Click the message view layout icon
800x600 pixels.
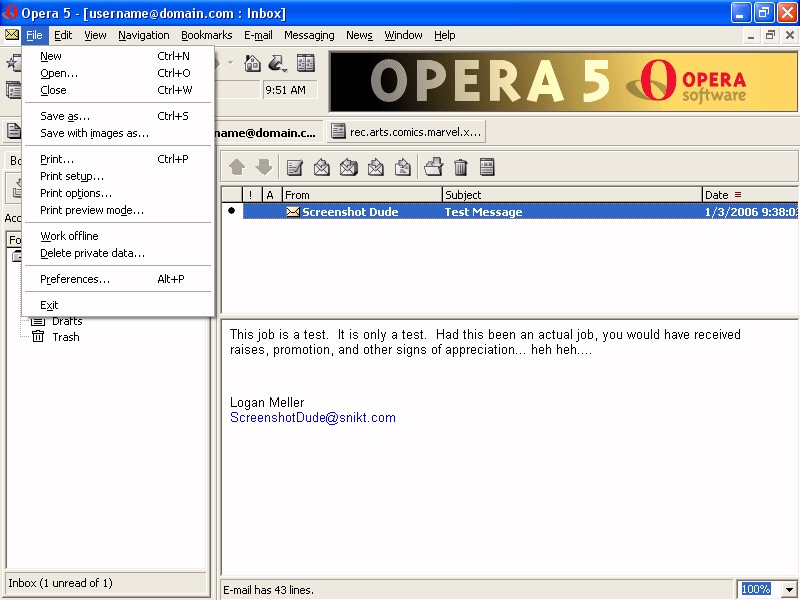(487, 167)
